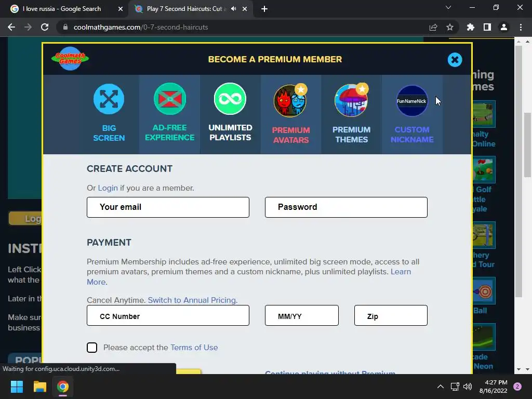This screenshot has width=532, height=399.
Task: Focus the Your email field
Action: pyautogui.click(x=168, y=207)
